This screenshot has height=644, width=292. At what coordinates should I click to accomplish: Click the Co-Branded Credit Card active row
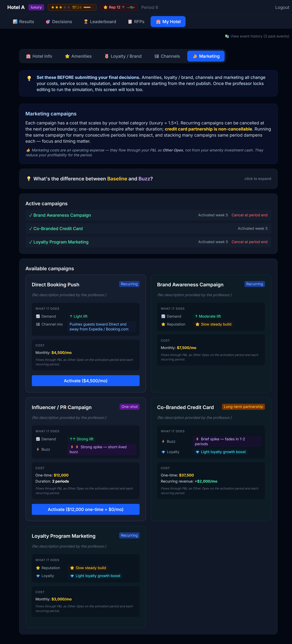pyautogui.click(x=148, y=229)
